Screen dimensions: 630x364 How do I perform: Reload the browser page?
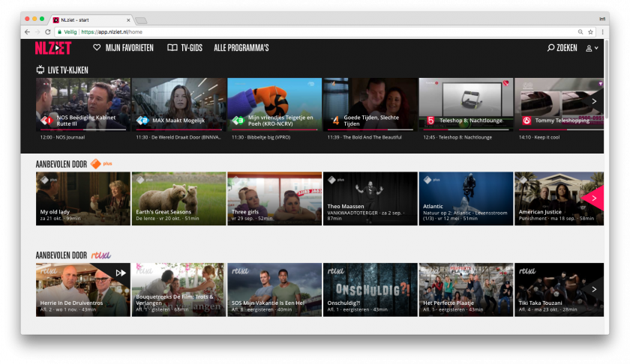point(48,31)
